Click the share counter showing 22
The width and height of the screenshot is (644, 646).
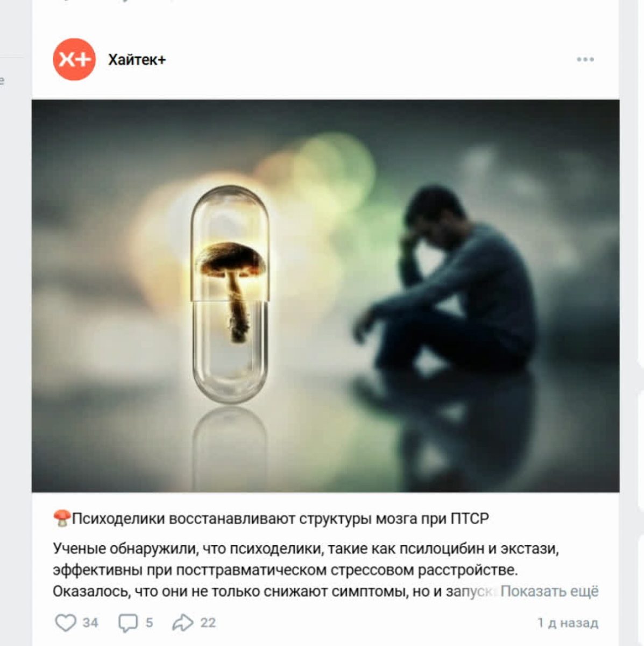point(208,623)
